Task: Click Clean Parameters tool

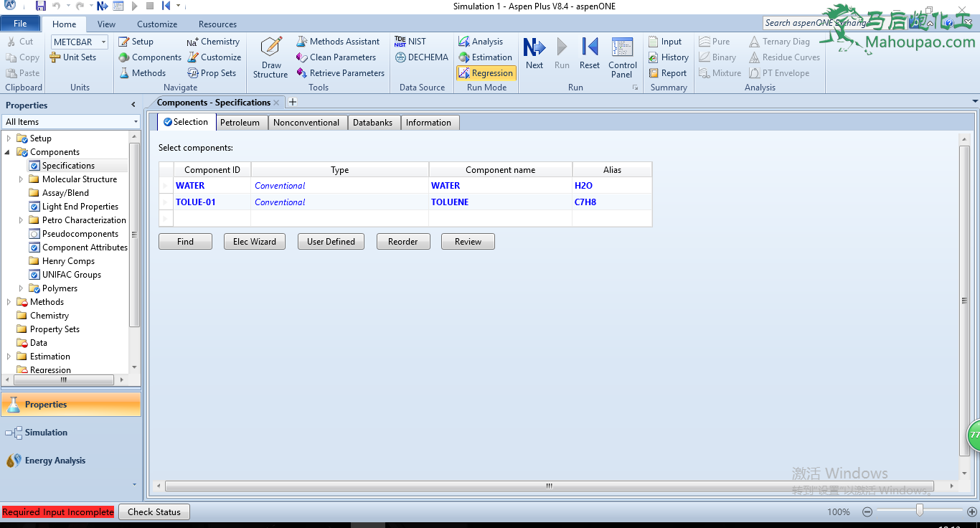Action: click(336, 57)
